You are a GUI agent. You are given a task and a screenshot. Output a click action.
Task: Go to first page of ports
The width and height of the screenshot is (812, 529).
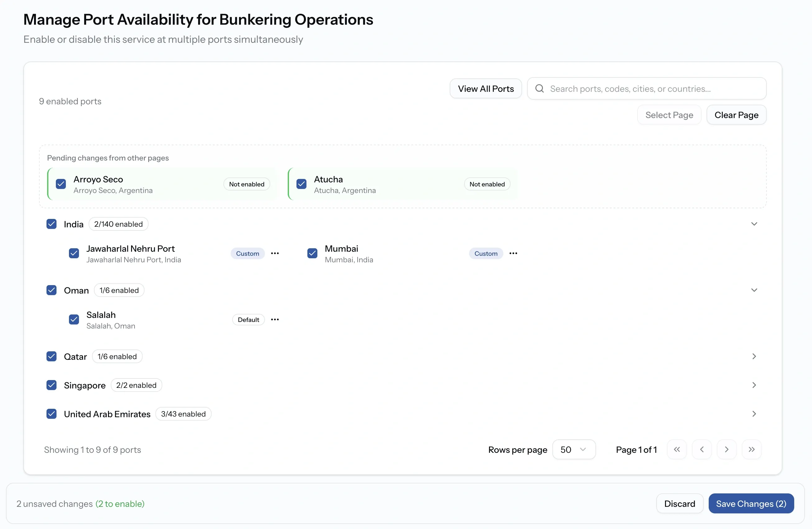click(677, 449)
